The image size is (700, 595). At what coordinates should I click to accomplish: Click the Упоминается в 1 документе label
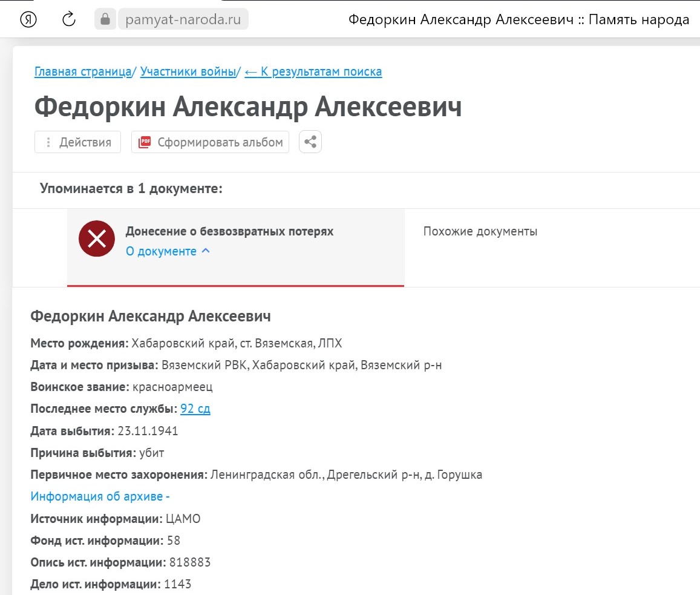[131, 189]
